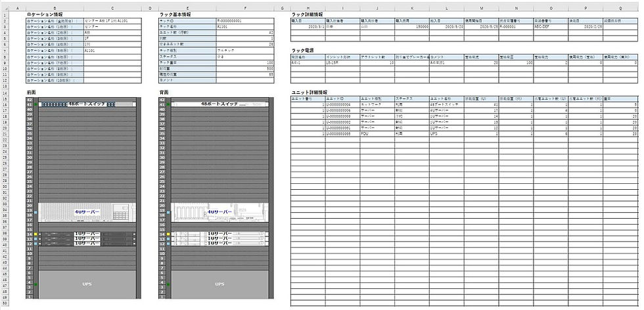This screenshot has width=644, height=310.
Task: Click yellow status marker at unit 14, rear rack
Action: (x=168, y=234)
